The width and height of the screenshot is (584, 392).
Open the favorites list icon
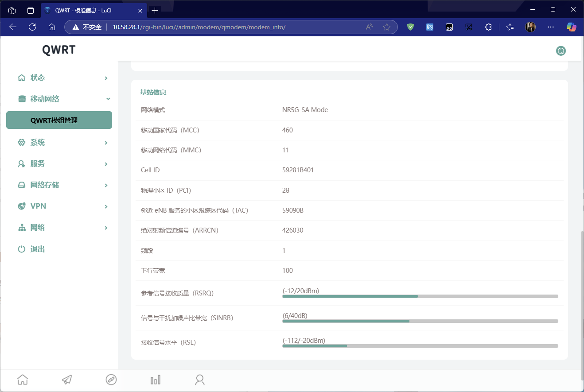pos(510,27)
